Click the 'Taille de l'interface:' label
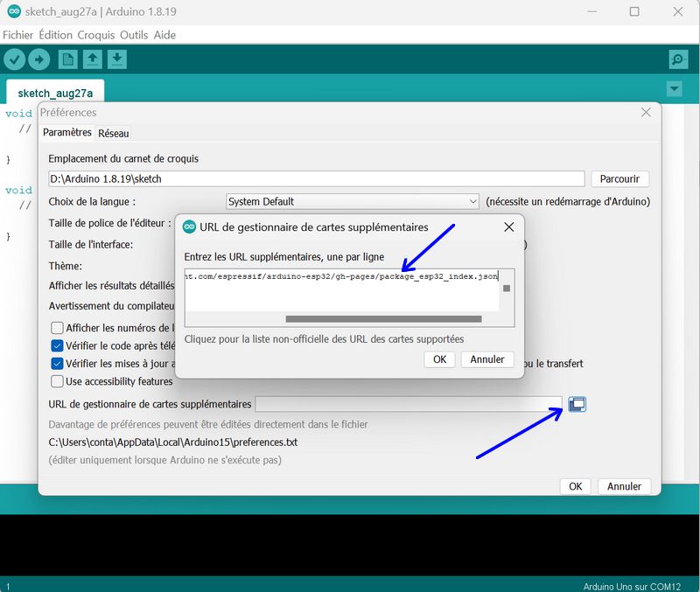 pos(91,245)
